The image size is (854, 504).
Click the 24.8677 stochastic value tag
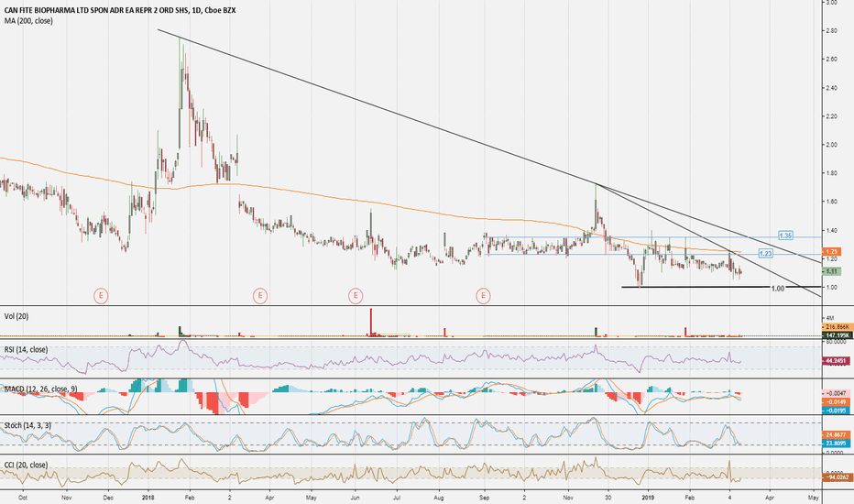pos(835,434)
